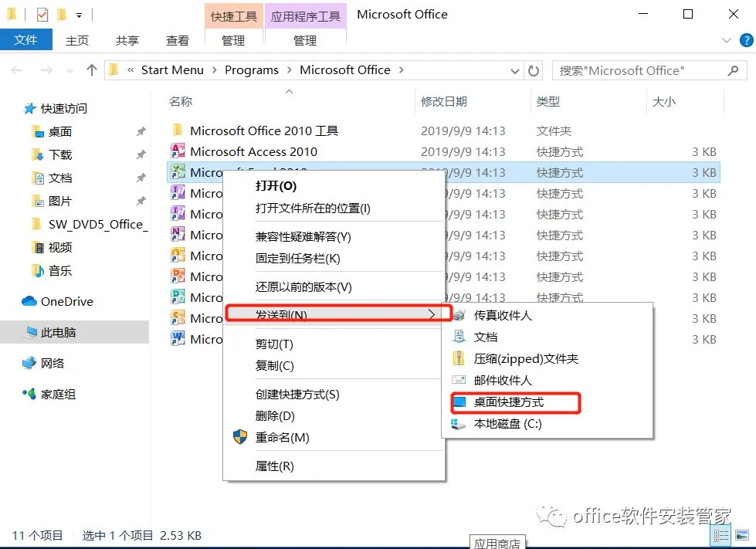The width and height of the screenshot is (756, 549).
Task: Switch to large icons view in status bar
Action: (x=742, y=536)
